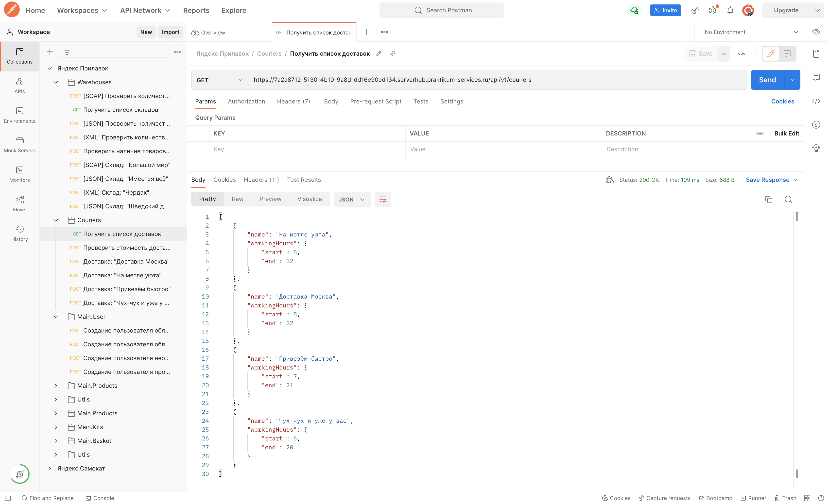Open Bulk Edit for query parameters
Image resolution: width=828 pixels, height=504 pixels.
pyautogui.click(x=786, y=134)
